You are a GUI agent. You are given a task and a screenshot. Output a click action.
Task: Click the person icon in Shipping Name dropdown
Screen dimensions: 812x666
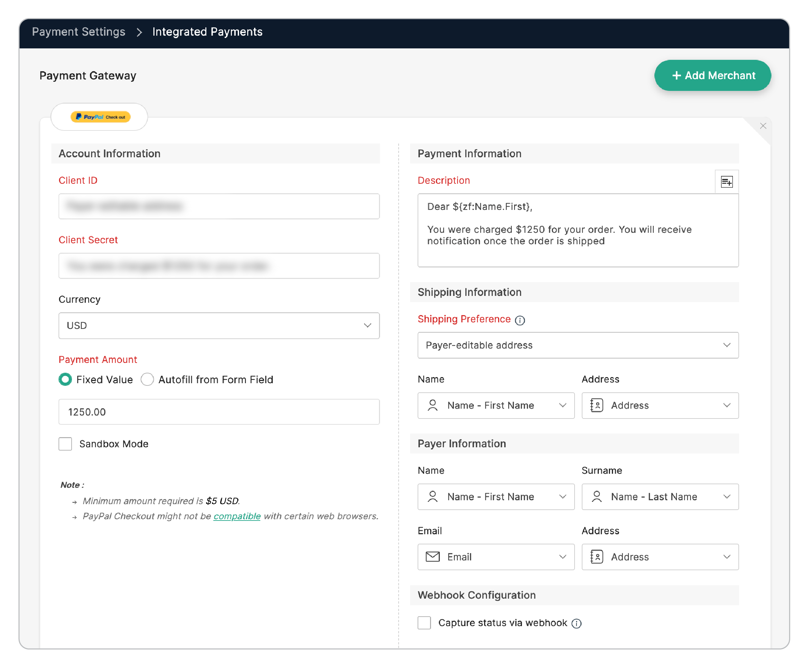click(x=432, y=405)
